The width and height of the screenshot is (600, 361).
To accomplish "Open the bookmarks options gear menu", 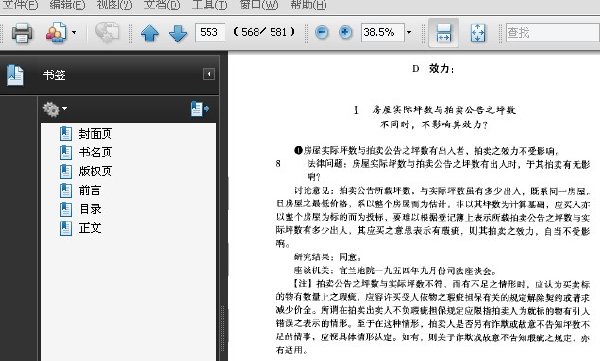I will pos(54,109).
